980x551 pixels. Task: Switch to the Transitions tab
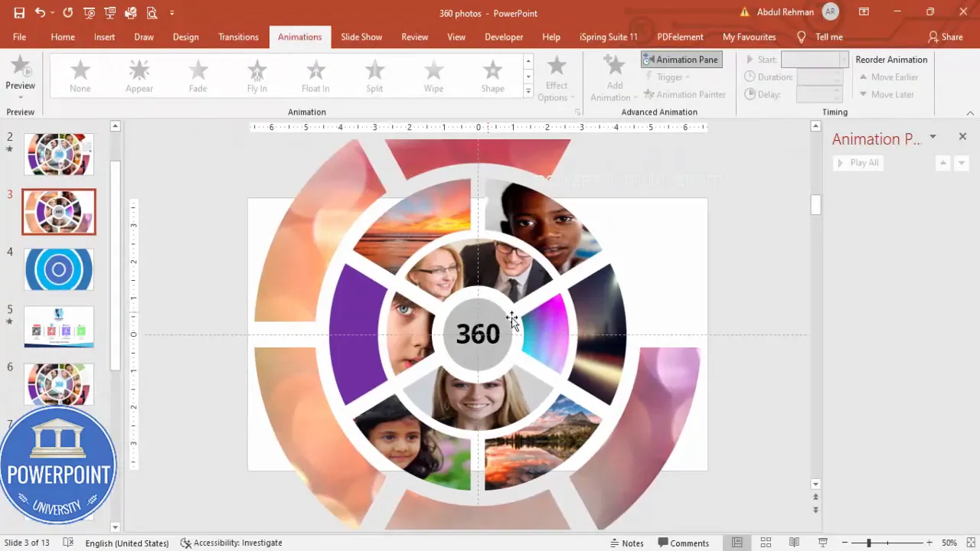pyautogui.click(x=238, y=37)
